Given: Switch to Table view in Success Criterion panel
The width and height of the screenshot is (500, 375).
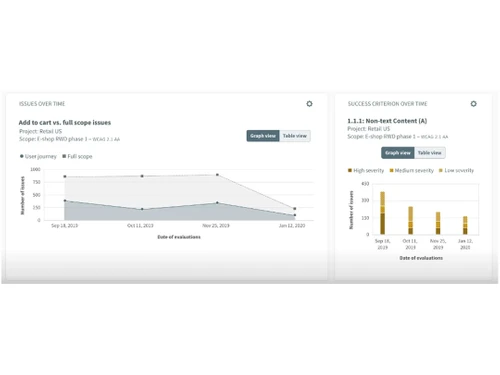Looking at the screenshot, I should click(x=429, y=153).
